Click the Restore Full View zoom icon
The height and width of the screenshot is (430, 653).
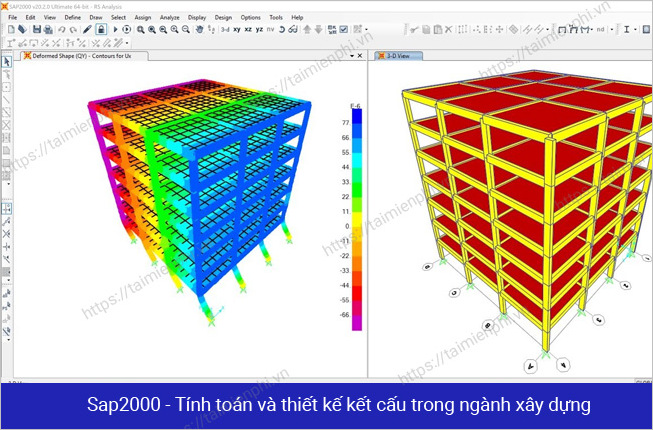pyautogui.click(x=152, y=29)
